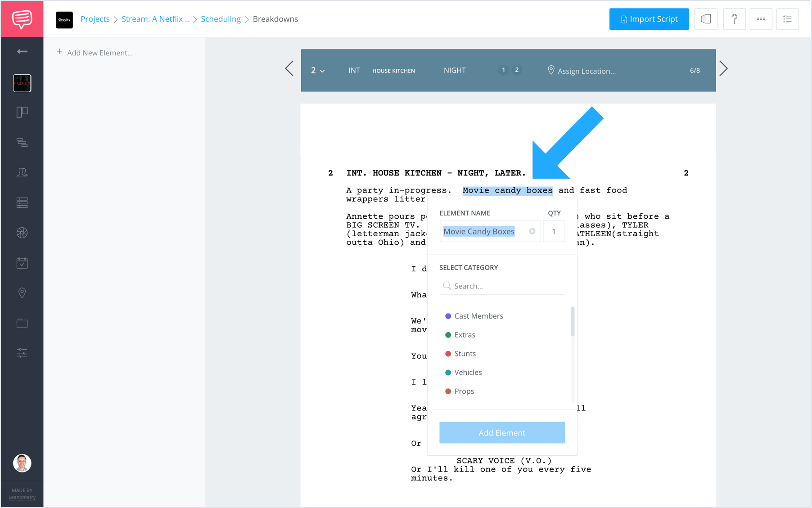Click Assign Location in scene header

(x=582, y=71)
